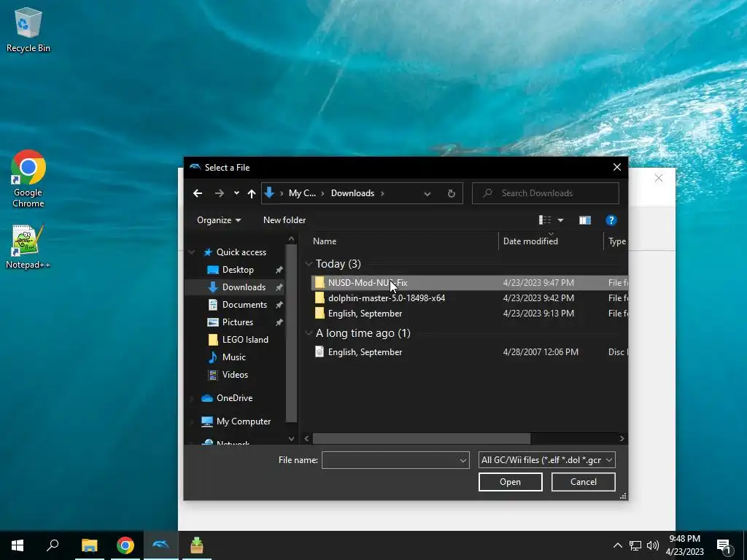Open taskbar Search magnifier
Viewport: 747px width, 560px height.
click(53, 545)
